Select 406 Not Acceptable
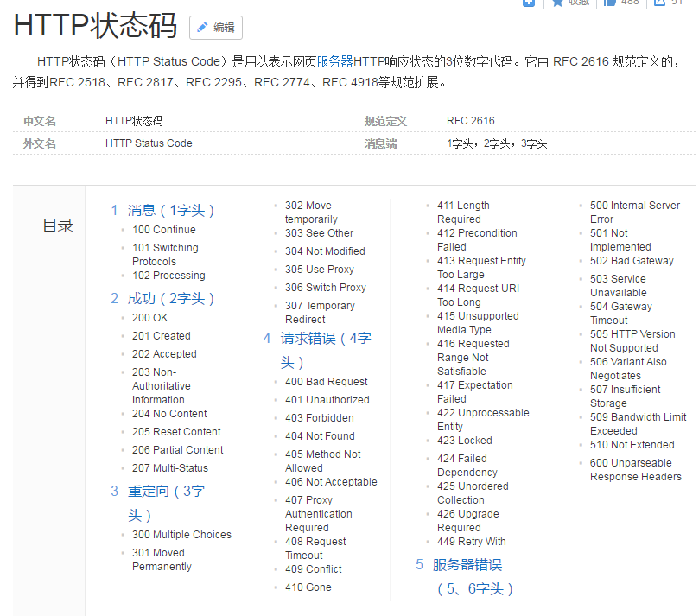The height and width of the screenshot is (616, 699). point(331,482)
